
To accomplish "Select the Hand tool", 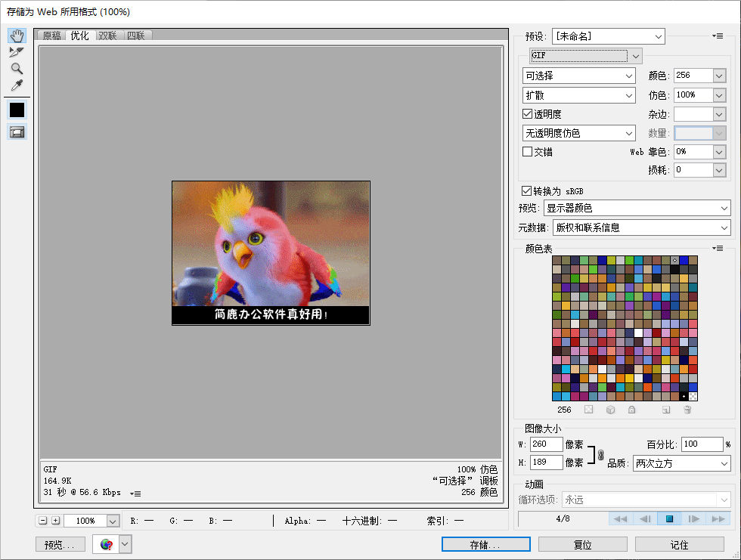I will pos(17,36).
